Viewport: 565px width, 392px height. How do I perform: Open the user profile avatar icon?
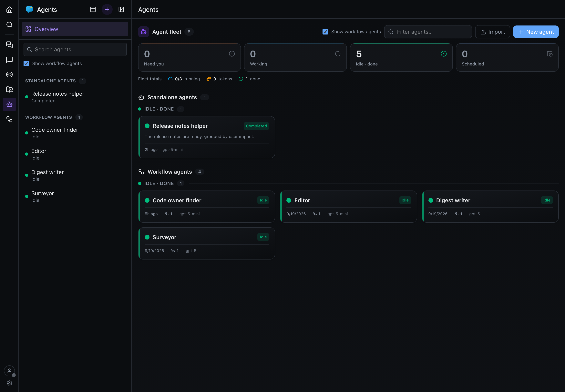pos(9,371)
